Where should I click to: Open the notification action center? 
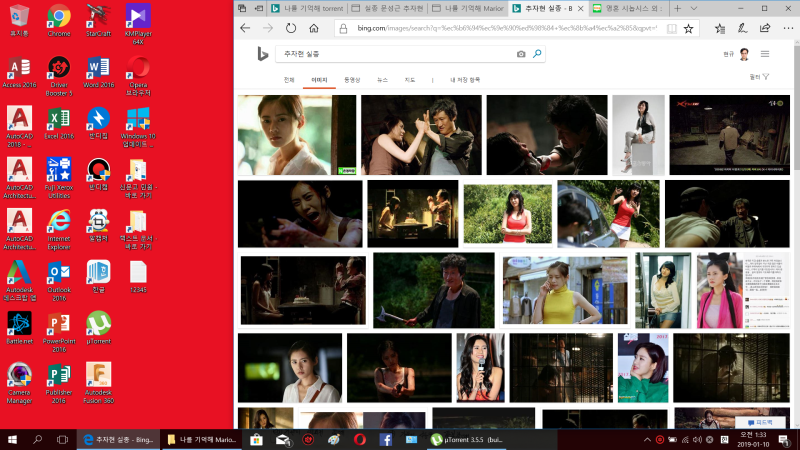tap(785, 439)
